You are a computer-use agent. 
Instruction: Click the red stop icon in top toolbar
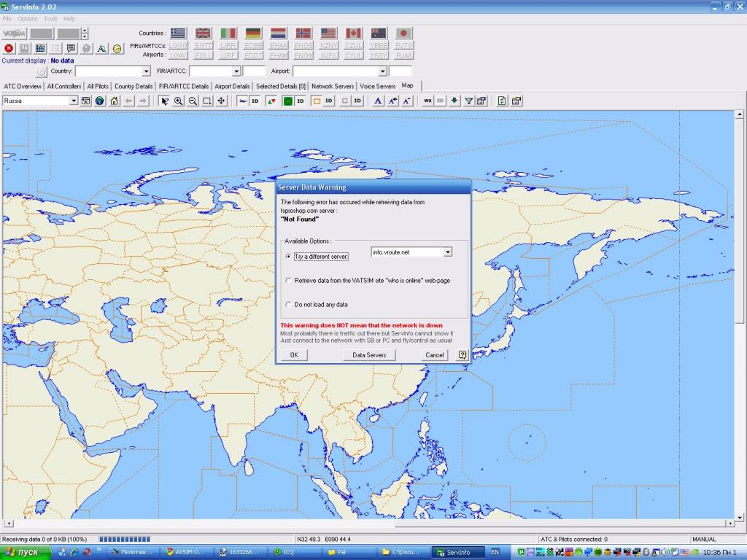pyautogui.click(x=9, y=48)
